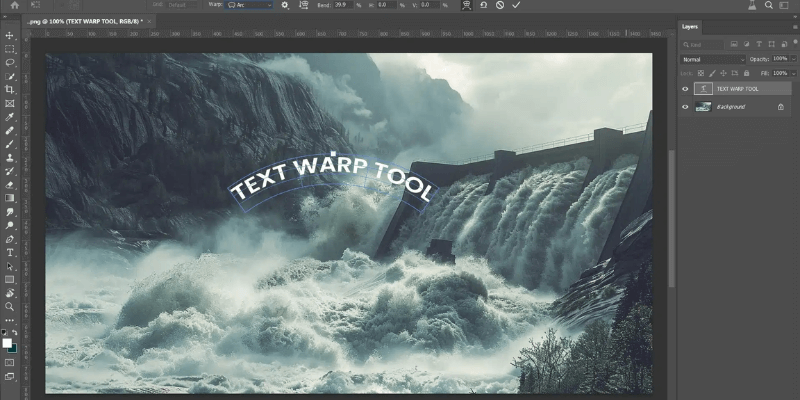The height and width of the screenshot is (400, 800).
Task: Open the search magnifier icon
Action: click(771, 5)
